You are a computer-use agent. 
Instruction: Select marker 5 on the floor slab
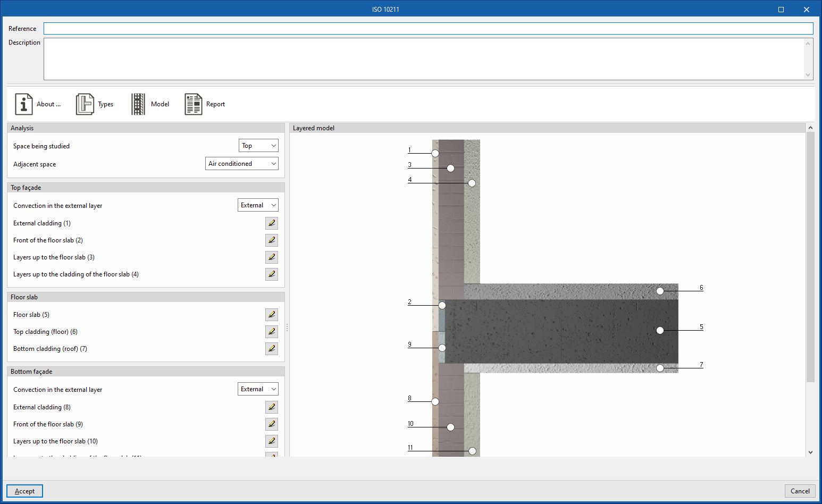click(660, 330)
